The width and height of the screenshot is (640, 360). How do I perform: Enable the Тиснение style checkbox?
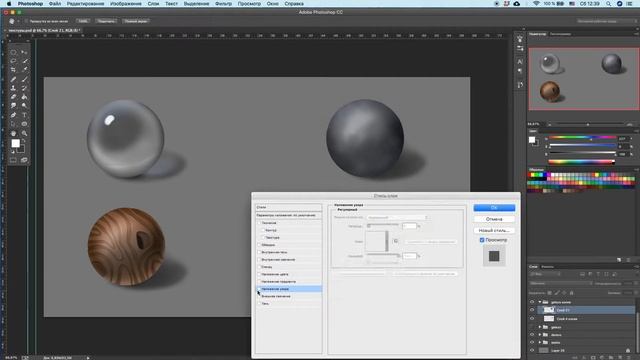click(x=259, y=223)
